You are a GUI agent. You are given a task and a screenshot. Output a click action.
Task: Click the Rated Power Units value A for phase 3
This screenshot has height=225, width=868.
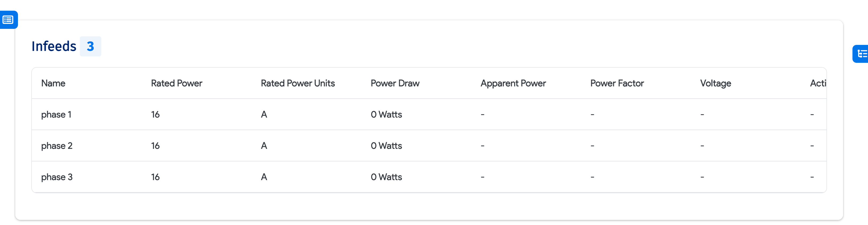(264, 177)
